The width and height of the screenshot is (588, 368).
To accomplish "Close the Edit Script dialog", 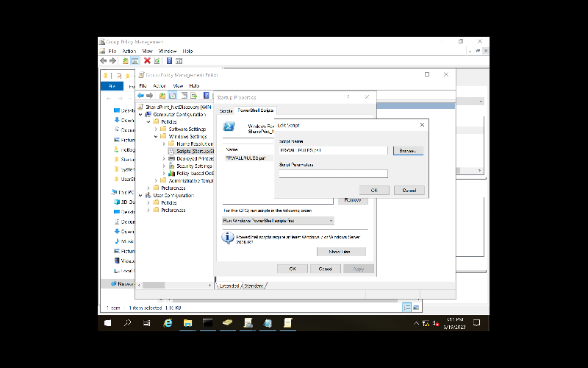I will pos(422,125).
